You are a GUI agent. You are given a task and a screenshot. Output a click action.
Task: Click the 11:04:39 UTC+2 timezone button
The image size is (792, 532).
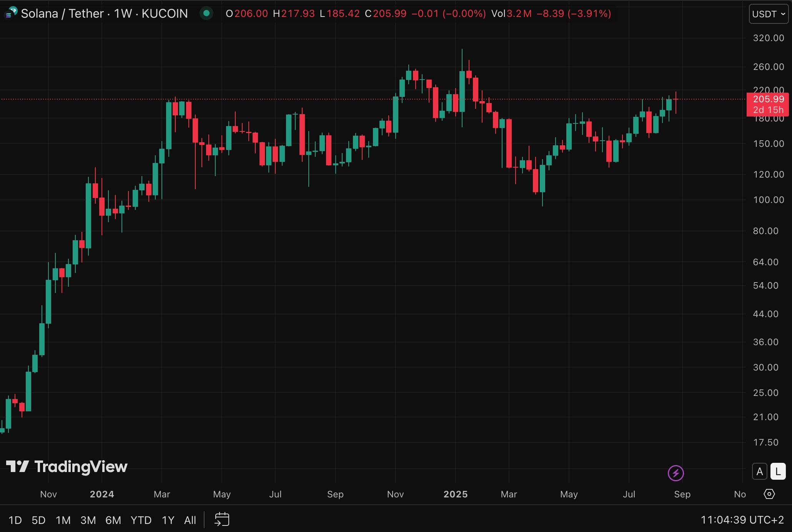(x=742, y=520)
